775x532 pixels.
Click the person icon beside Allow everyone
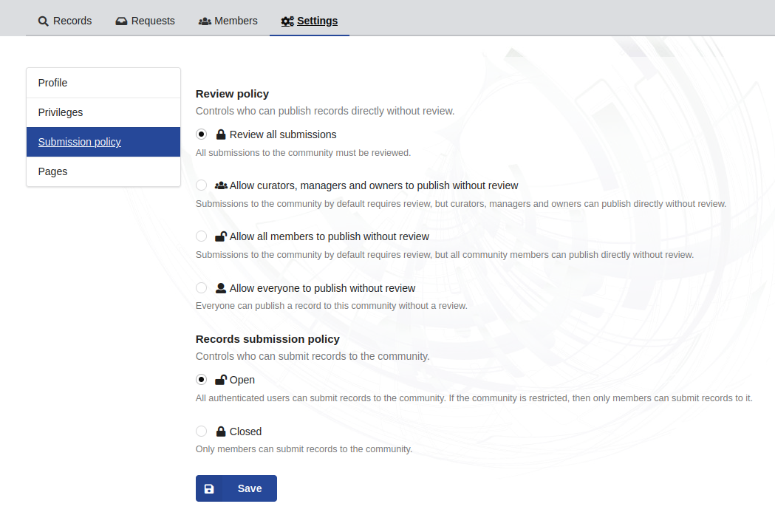click(219, 287)
